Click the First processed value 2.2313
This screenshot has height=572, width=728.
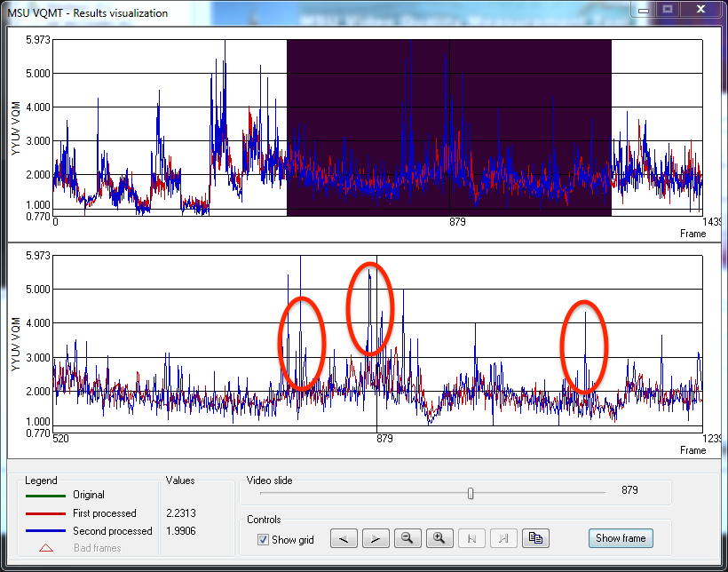tap(181, 513)
